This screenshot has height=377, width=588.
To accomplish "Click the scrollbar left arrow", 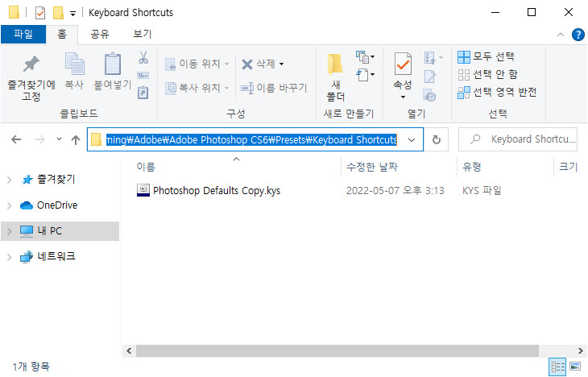I will click(x=129, y=350).
